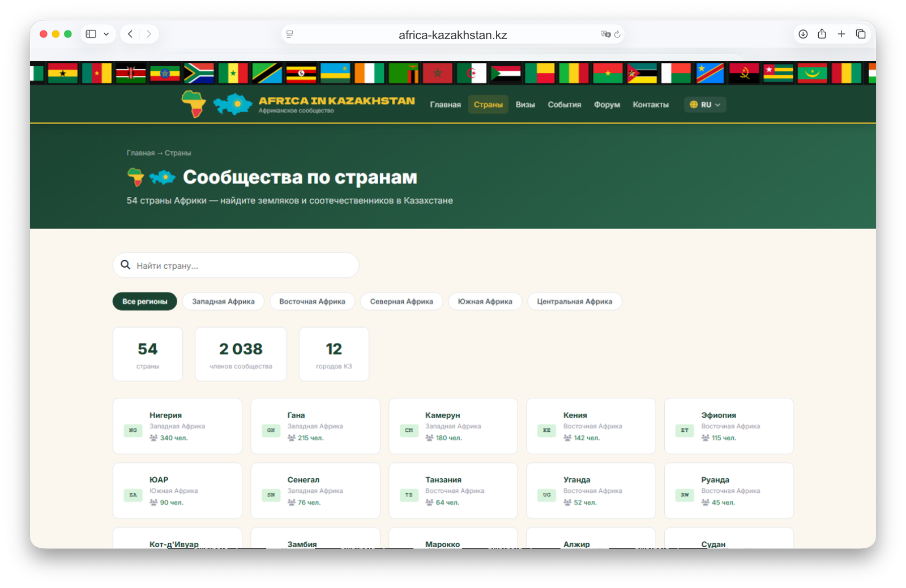Go forward with the browser forward arrow

point(149,34)
